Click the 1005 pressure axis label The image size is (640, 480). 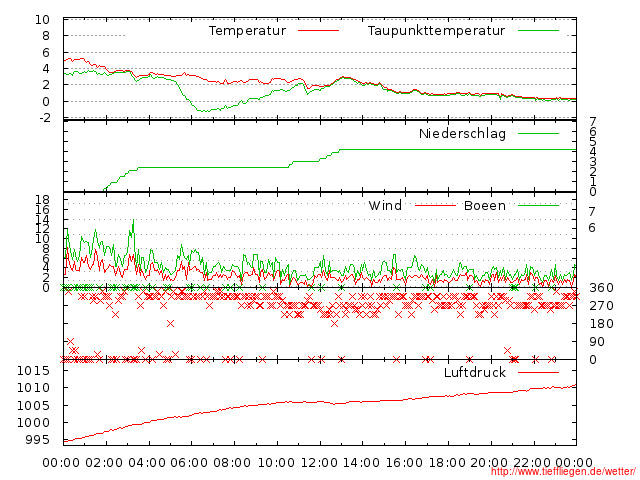click(33, 406)
